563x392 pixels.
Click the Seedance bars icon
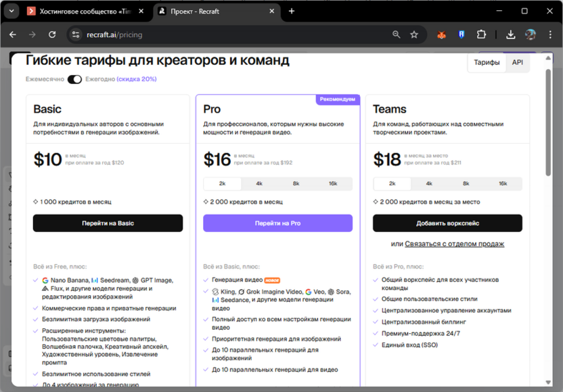click(215, 300)
